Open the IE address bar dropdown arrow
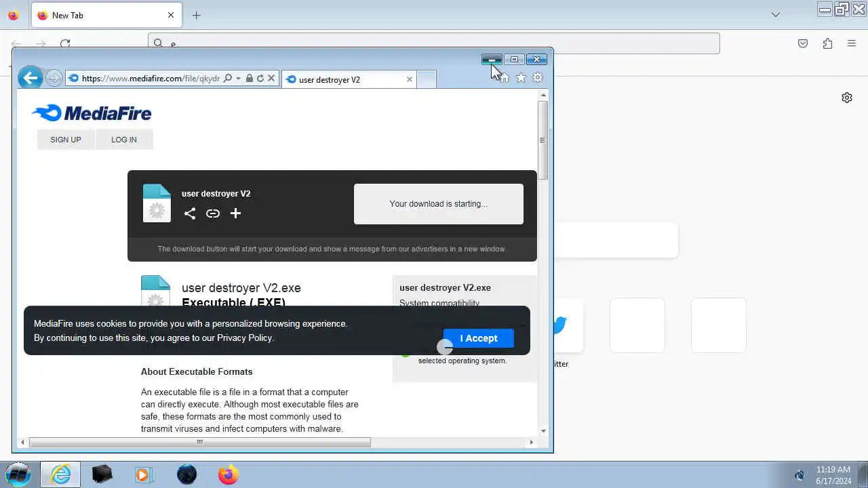Screen dimensions: 868x488 (238, 79)
